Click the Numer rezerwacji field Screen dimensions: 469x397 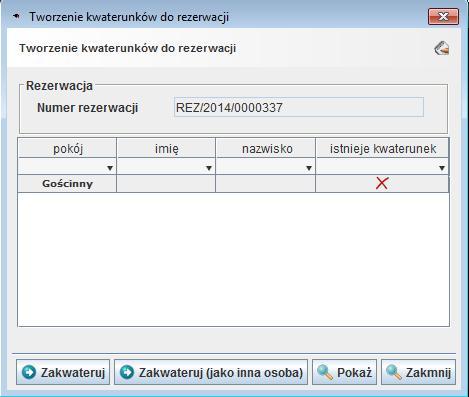coord(299,107)
